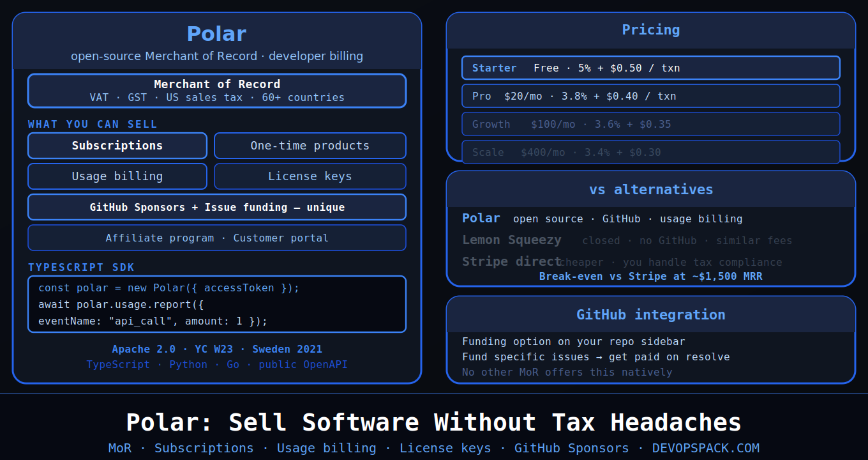Image resolution: width=868 pixels, height=460 pixels.
Task: Click 'Break-even vs Stripe at ~$1,500 MRR'
Action: point(651,277)
